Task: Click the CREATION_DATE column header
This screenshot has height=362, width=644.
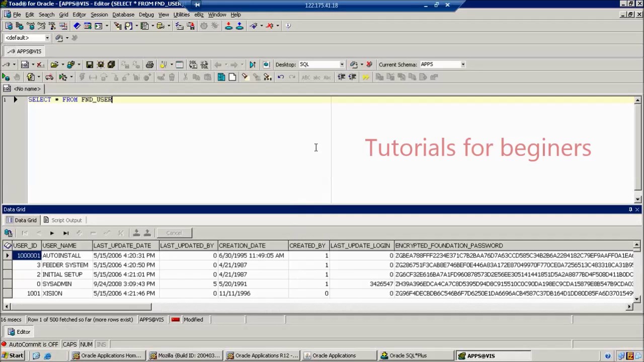Action: tap(253, 246)
